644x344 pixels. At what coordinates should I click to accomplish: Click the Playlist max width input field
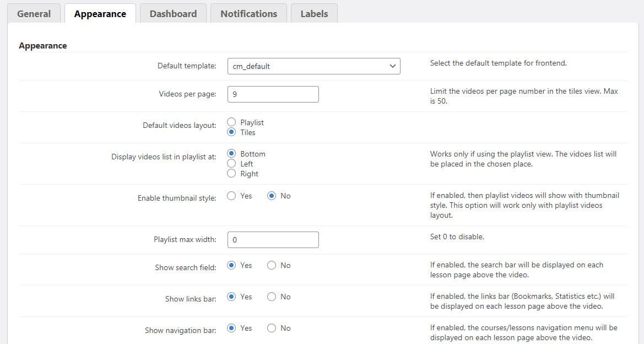pyautogui.click(x=273, y=239)
